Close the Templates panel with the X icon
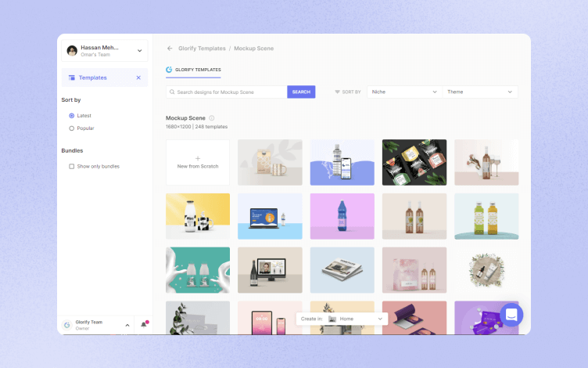The width and height of the screenshot is (588, 368). click(138, 78)
